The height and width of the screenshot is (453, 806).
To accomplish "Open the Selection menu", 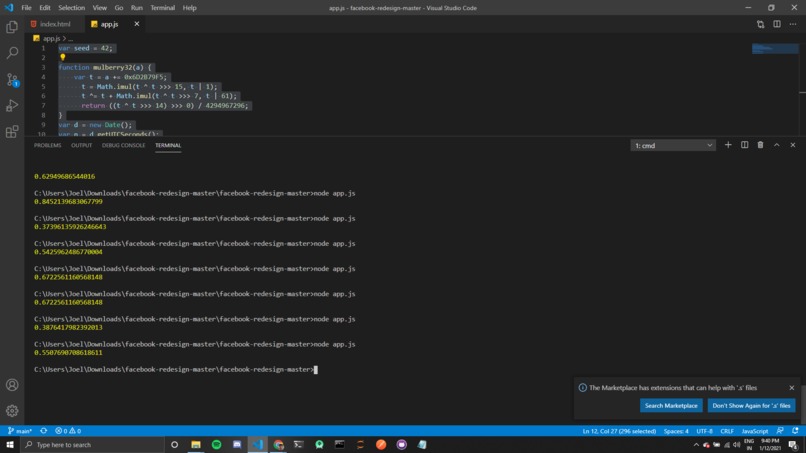I will tap(71, 8).
